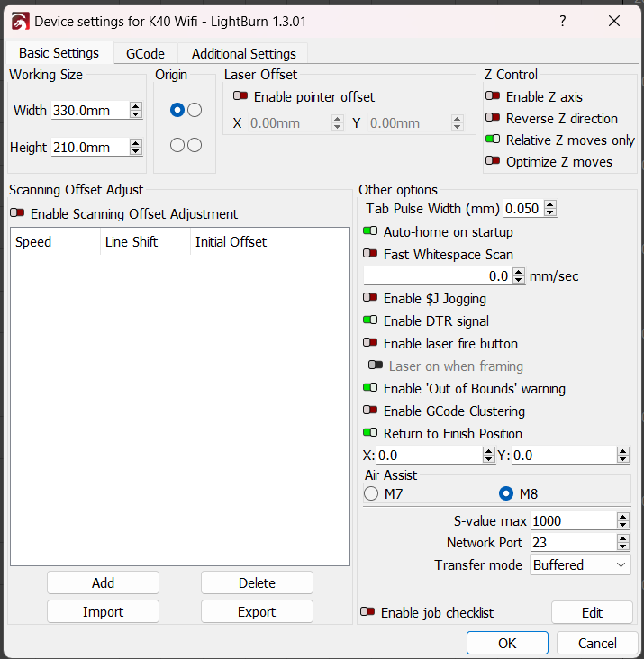Adjust the Height stepper arrows
The height and width of the screenshot is (659, 644).
pos(135,148)
